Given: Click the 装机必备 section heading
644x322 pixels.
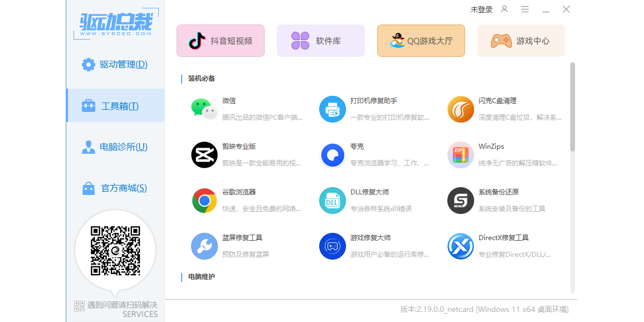Looking at the screenshot, I should click(x=202, y=79).
